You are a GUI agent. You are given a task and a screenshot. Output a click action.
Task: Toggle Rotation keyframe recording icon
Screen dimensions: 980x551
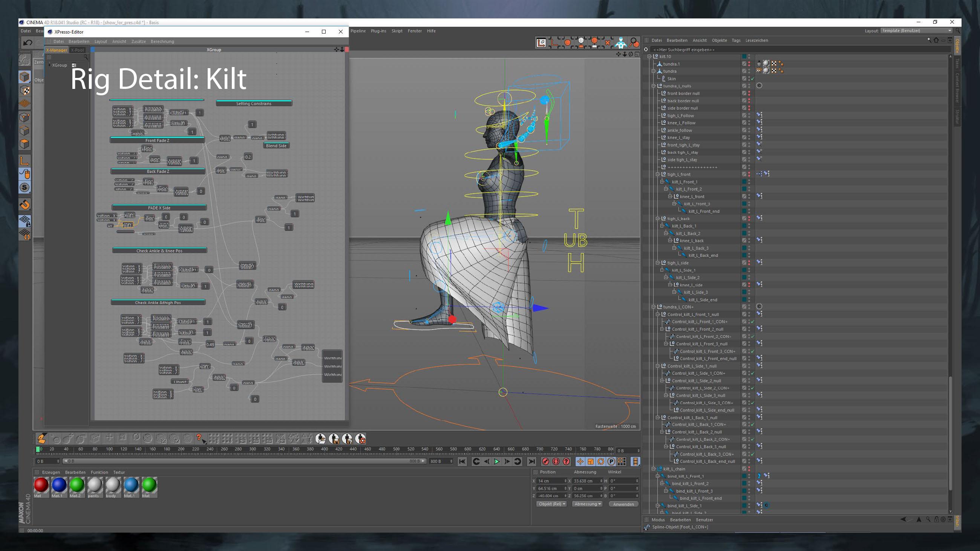point(601,461)
